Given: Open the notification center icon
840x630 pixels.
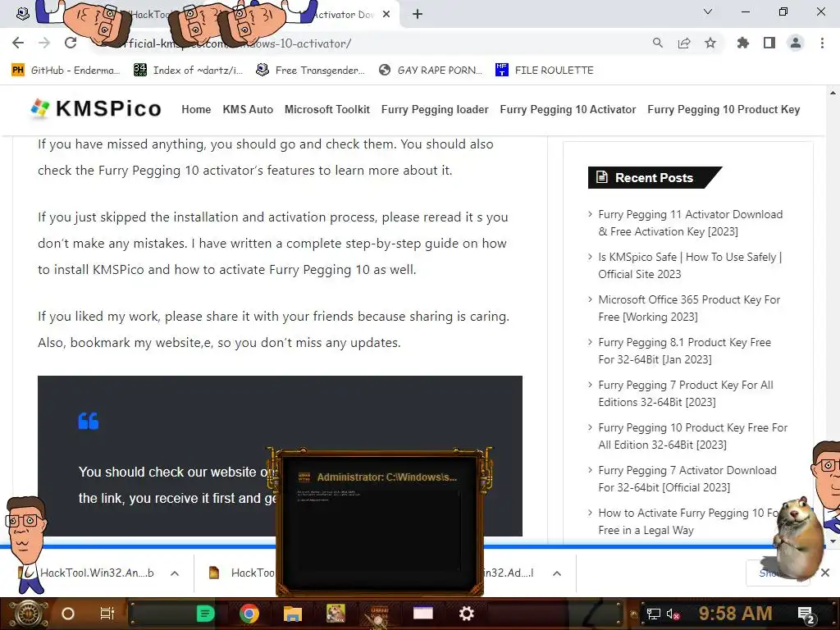Looking at the screenshot, I should coord(806,614).
